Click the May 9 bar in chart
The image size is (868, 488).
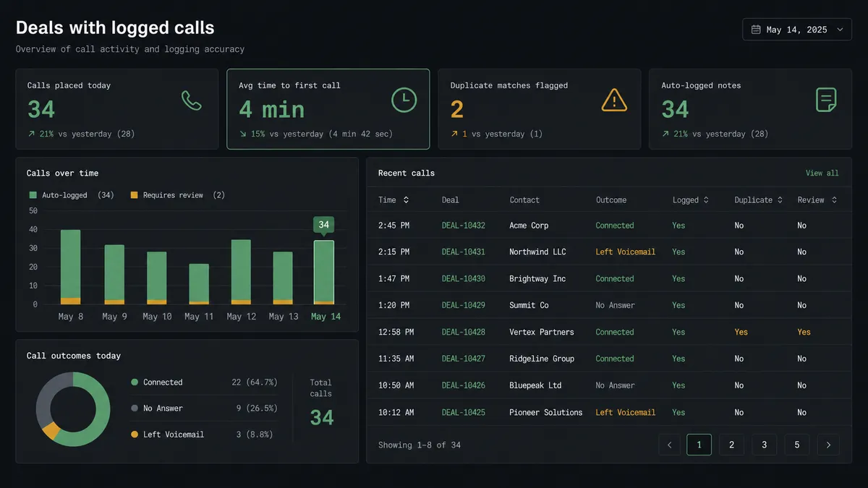[114, 275]
